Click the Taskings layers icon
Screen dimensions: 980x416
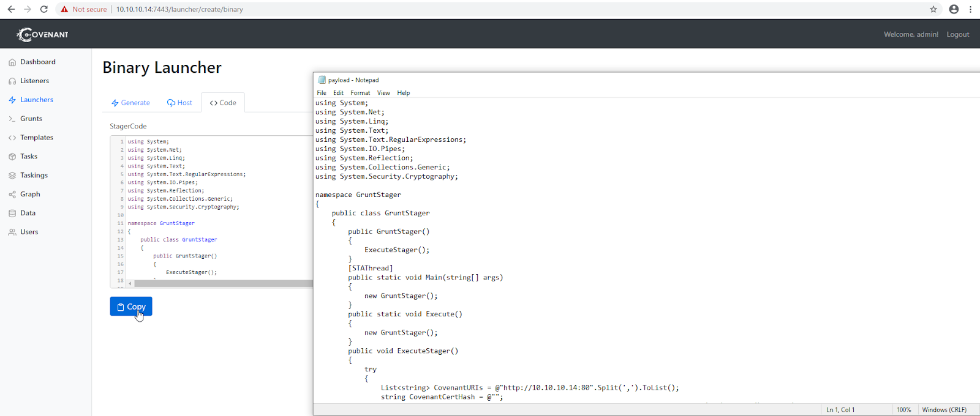(12, 176)
